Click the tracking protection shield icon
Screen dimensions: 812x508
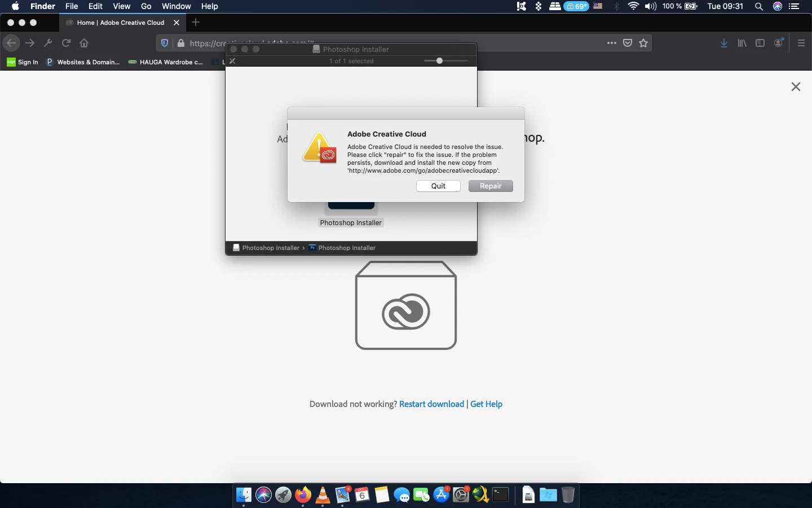point(165,43)
